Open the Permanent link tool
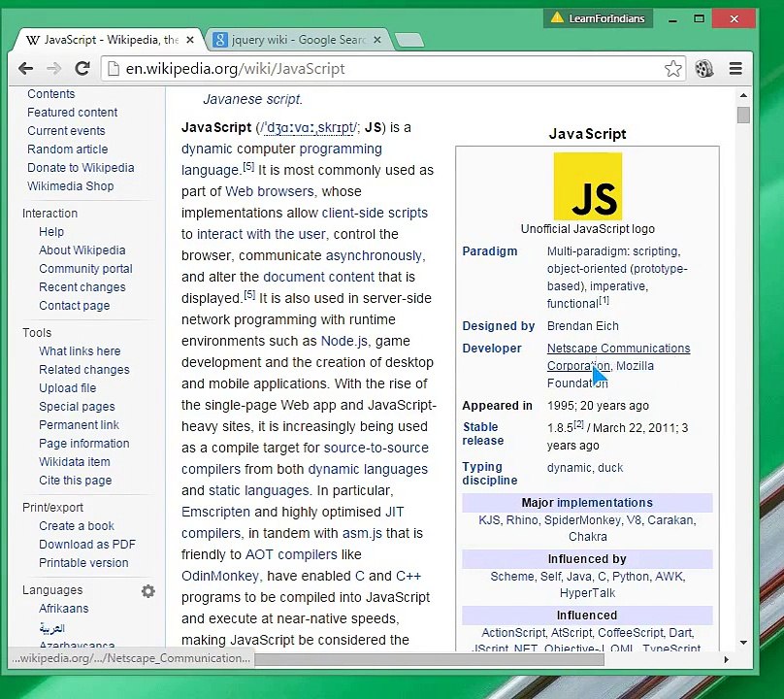Screen dimensions: 784x699 [79, 425]
